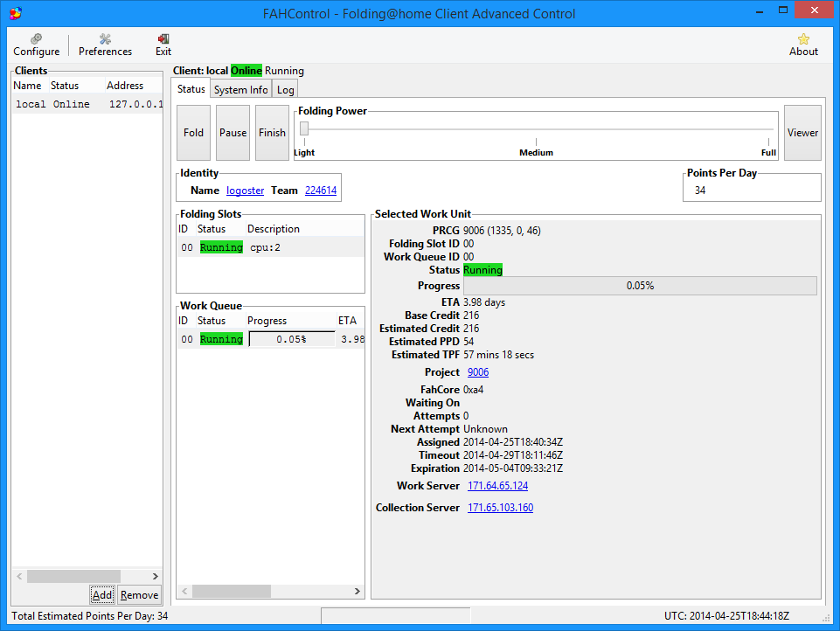
Task: Click the Expiration date value
Action: (x=513, y=468)
